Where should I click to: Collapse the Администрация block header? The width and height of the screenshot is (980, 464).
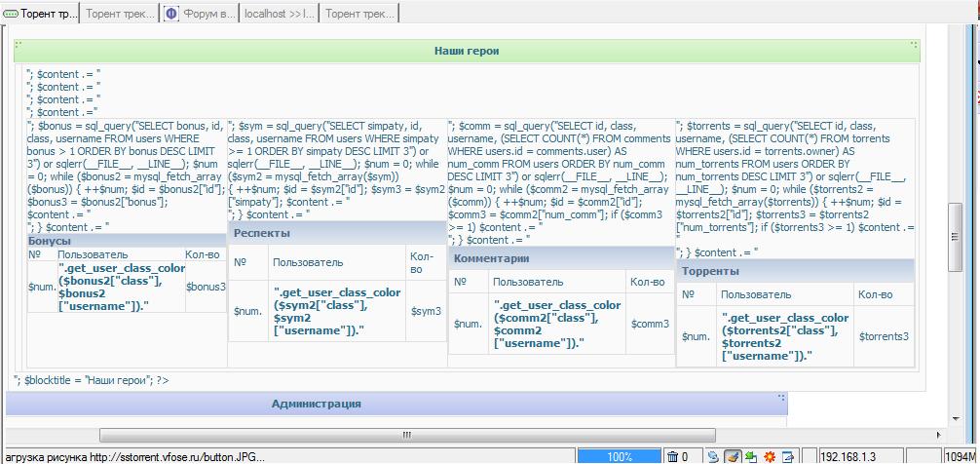[x=316, y=404]
